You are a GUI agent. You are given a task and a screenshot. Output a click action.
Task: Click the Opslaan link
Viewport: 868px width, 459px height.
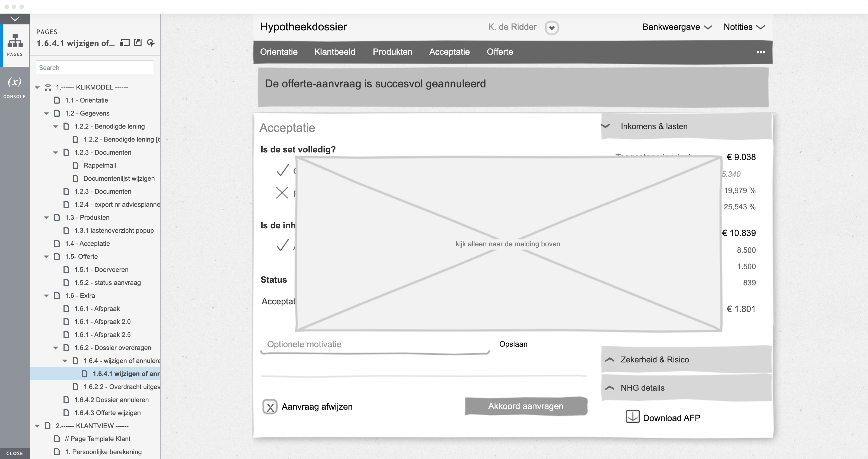(x=513, y=344)
